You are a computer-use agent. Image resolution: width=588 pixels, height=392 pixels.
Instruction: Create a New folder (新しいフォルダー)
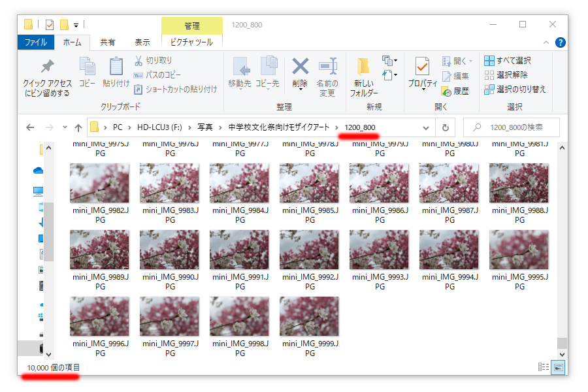[x=364, y=78]
